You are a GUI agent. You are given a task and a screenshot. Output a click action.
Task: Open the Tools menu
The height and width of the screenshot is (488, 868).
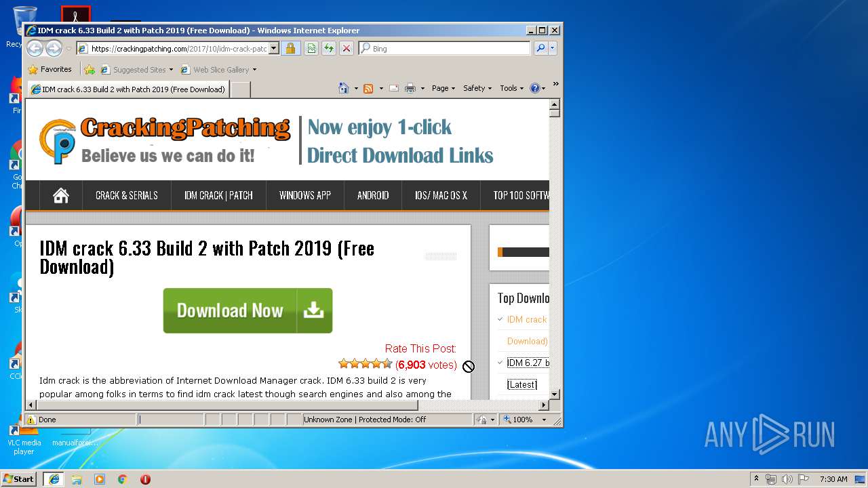tap(512, 88)
